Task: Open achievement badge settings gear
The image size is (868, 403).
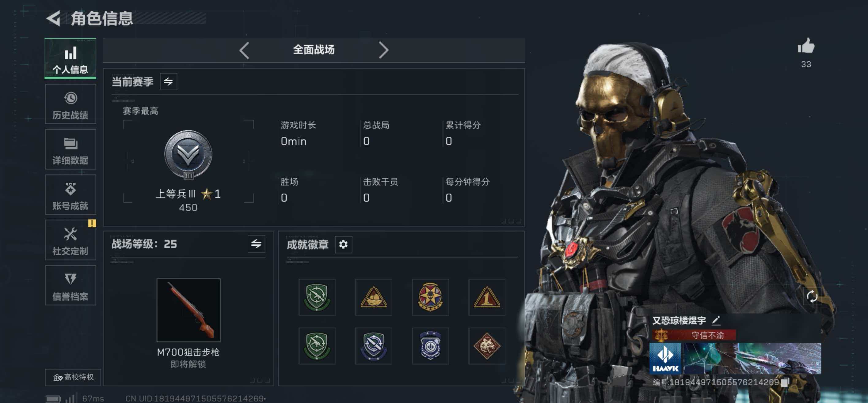Action: pyautogui.click(x=343, y=244)
